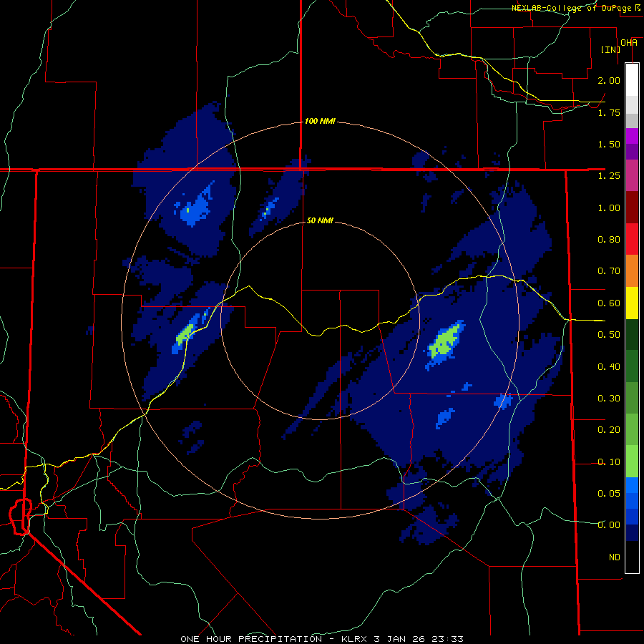Screen dimensions: 644x644
Task: Click the 0.05 legend value
Action: (x=609, y=494)
